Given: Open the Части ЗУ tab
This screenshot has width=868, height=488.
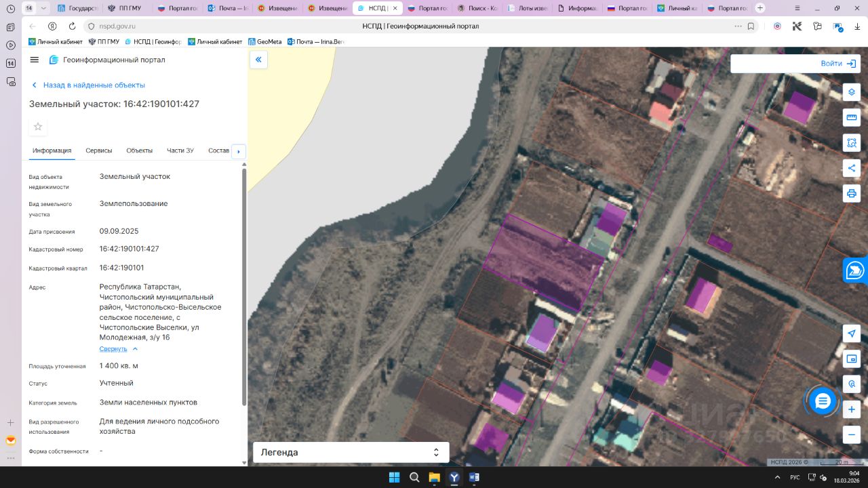Looking at the screenshot, I should pos(180,150).
